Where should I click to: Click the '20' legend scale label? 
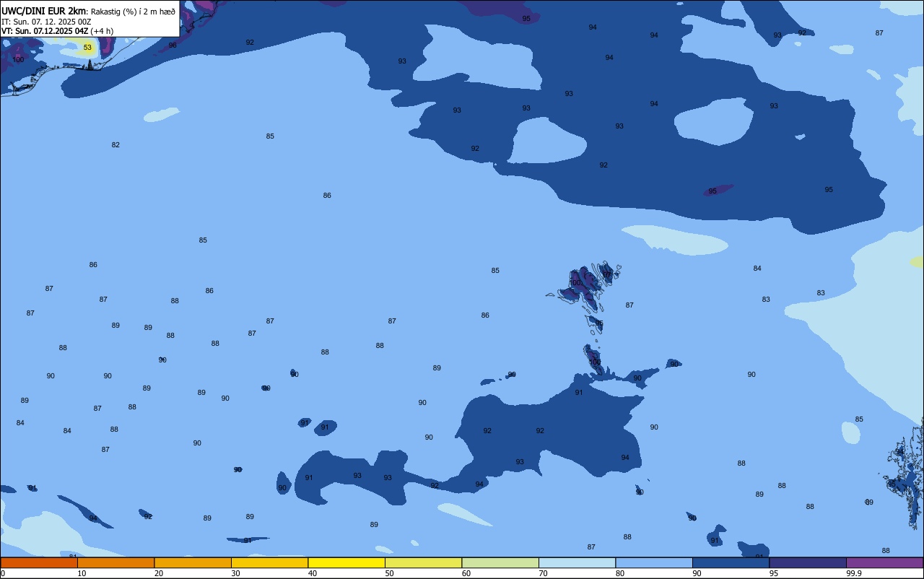[x=159, y=573]
